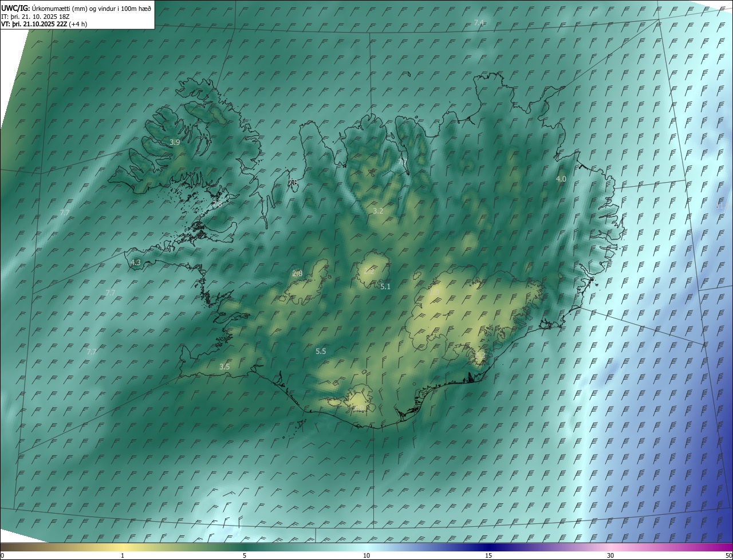733x560 pixels.
Task: Click the 4.0 value label on the map
Action: coord(561,179)
